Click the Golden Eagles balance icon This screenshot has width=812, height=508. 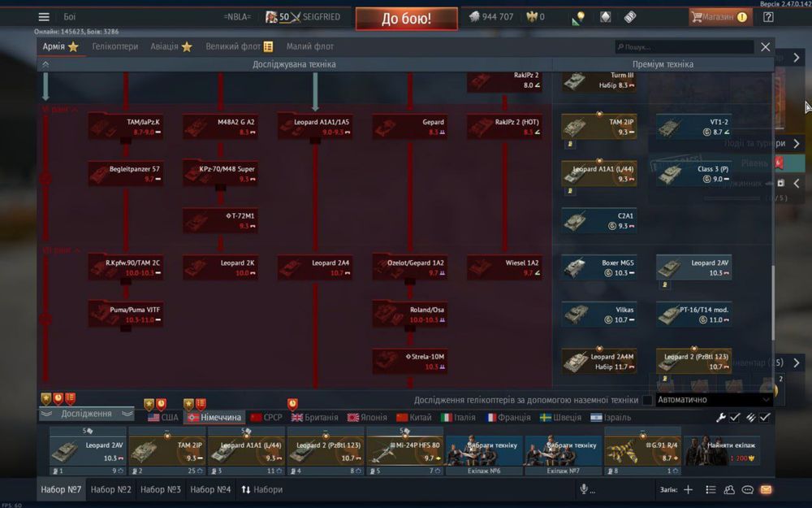click(x=531, y=17)
